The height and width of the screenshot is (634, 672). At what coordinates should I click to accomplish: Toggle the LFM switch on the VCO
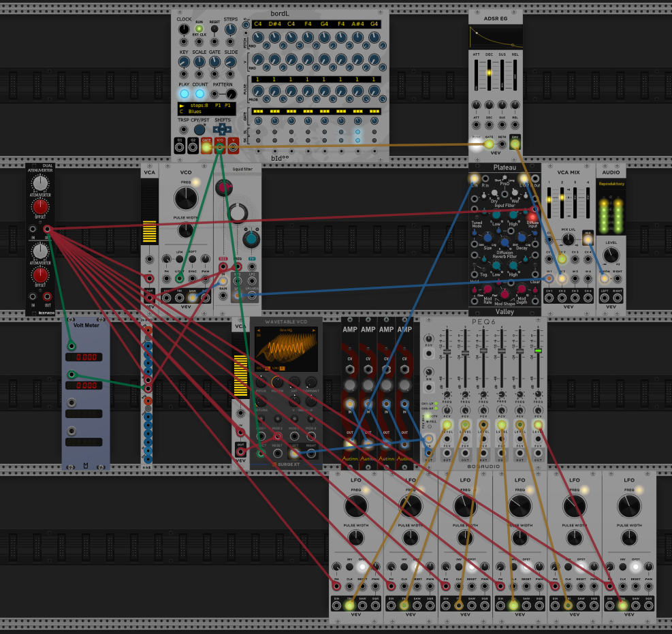coord(180,259)
